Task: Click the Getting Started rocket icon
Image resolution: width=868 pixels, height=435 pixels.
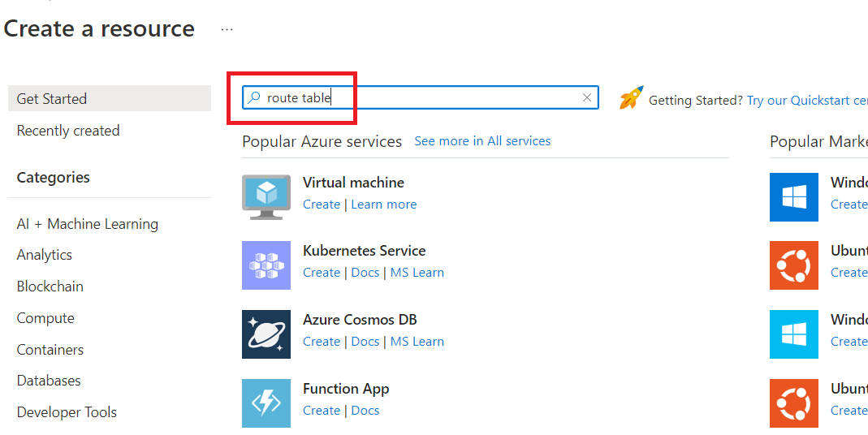Action: [631, 98]
